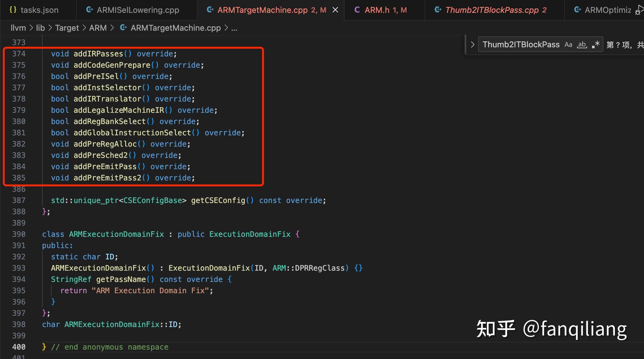The height and width of the screenshot is (359, 644).
Task: Click the llvm breadcrumb link
Action: [18, 28]
